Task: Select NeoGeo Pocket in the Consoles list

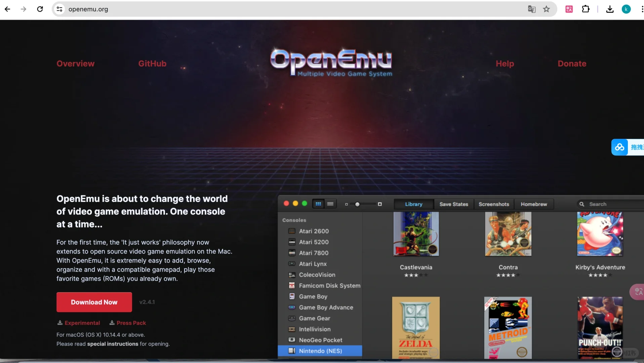Action: 320,340
